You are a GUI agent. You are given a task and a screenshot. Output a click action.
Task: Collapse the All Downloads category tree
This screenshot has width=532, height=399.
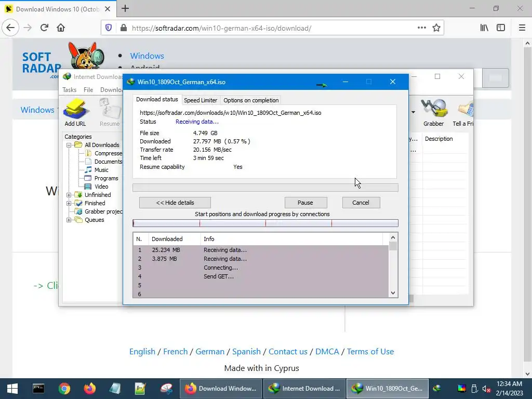coord(69,145)
